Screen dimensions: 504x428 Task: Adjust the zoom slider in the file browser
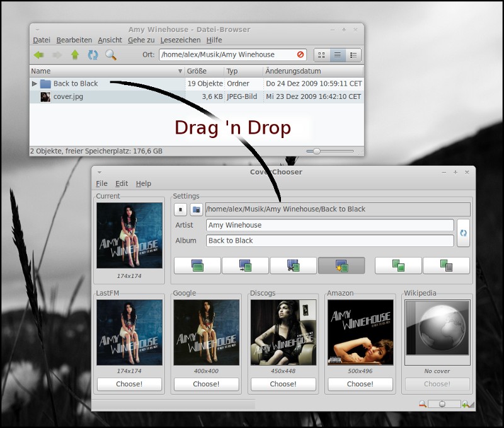click(329, 151)
